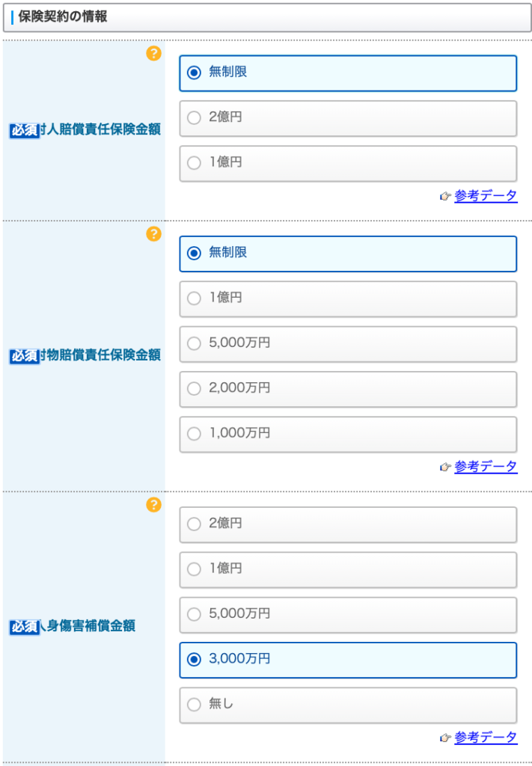Click help icon for 対物賠償責任保険金額
Viewport: 532px width, 766px height.
[x=153, y=234]
